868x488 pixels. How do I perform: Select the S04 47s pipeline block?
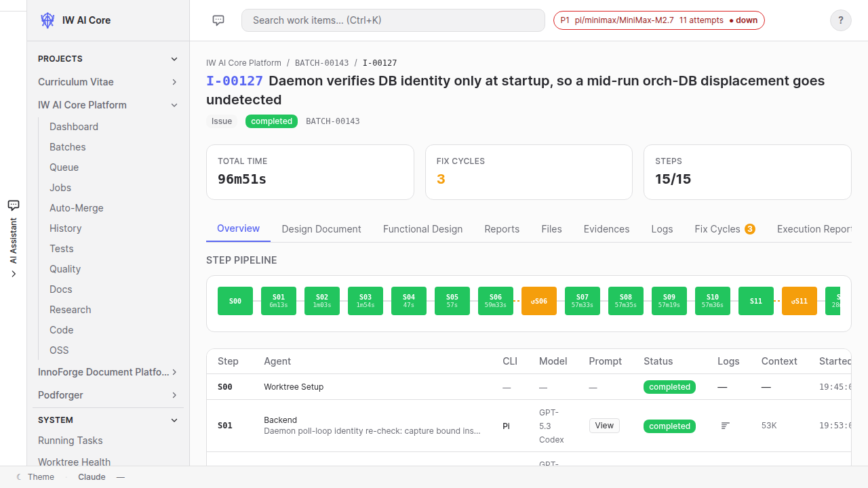click(x=409, y=301)
